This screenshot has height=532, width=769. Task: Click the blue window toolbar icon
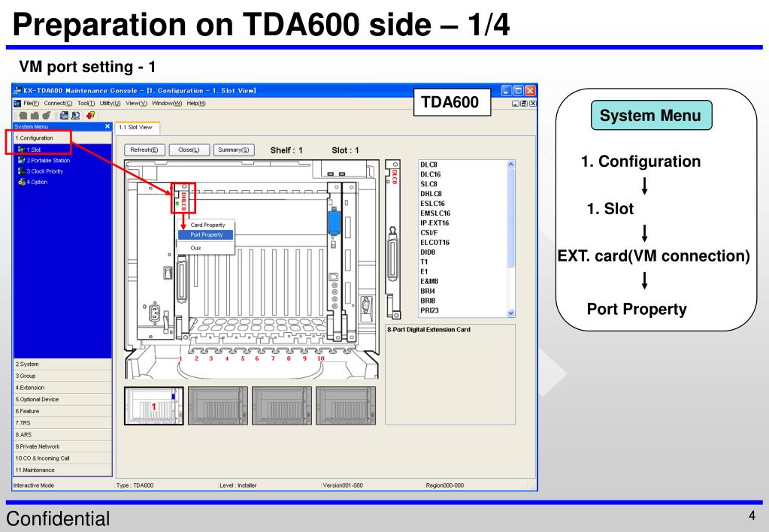[64, 115]
